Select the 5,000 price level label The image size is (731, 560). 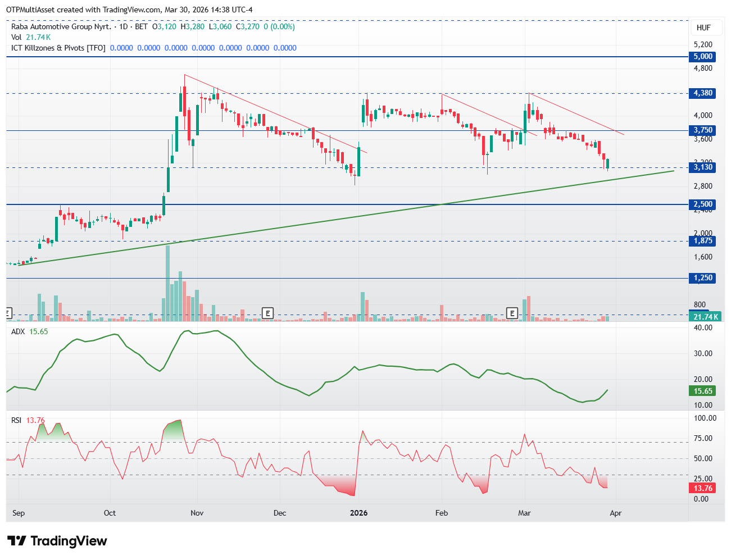point(702,57)
